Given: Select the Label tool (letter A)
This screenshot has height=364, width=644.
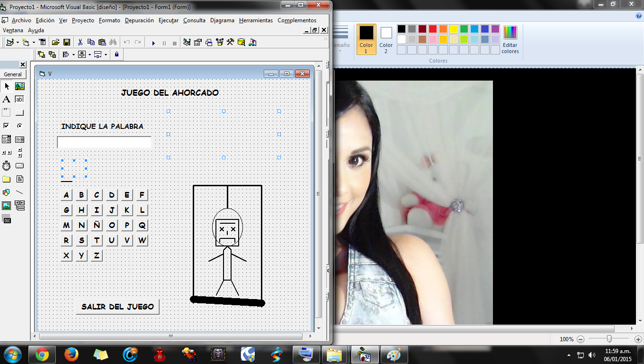Looking at the screenshot, I should pyautogui.click(x=7, y=100).
